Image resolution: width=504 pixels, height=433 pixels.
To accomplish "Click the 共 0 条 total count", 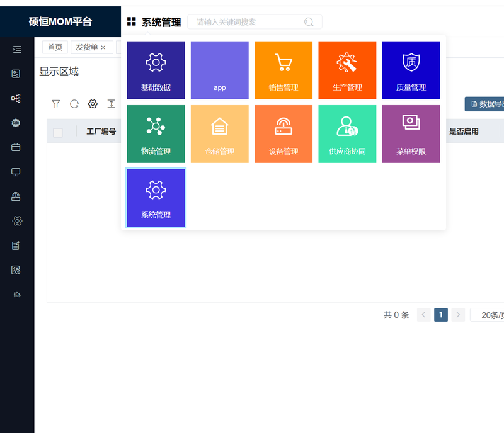I will pos(396,315).
